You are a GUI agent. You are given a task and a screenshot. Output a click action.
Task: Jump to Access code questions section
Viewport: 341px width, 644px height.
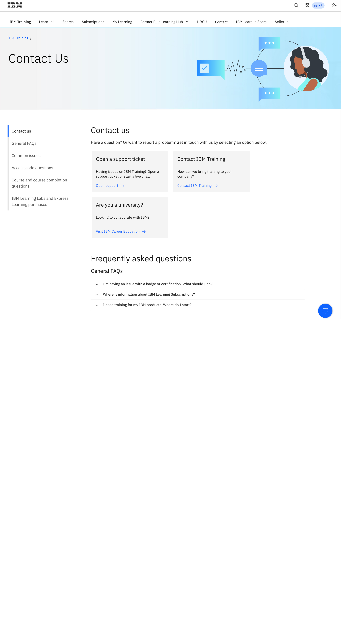pos(32,168)
